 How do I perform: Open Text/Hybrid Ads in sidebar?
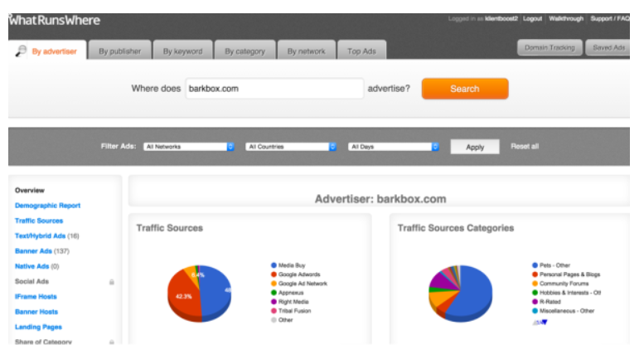(x=41, y=235)
